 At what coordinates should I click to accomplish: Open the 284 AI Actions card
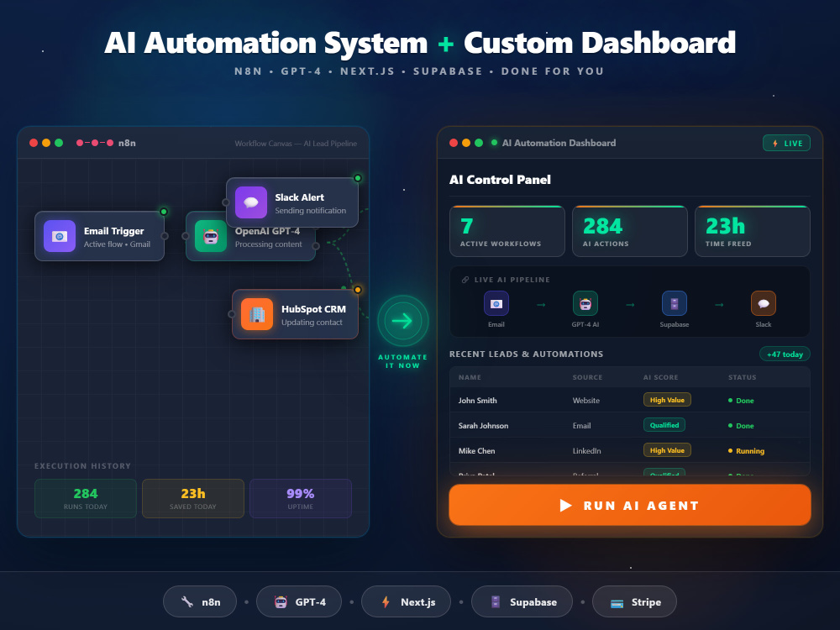630,232
